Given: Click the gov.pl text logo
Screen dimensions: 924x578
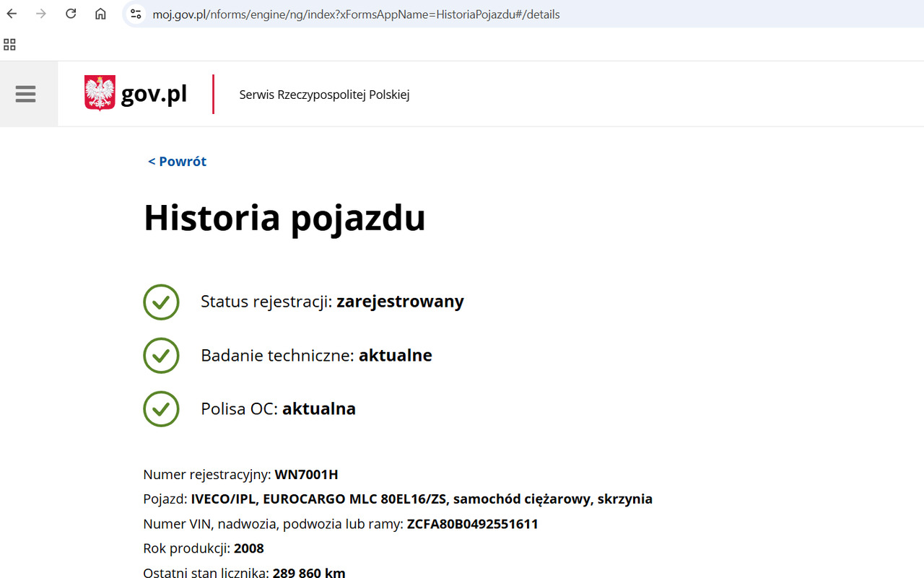Looking at the screenshot, I should [154, 94].
